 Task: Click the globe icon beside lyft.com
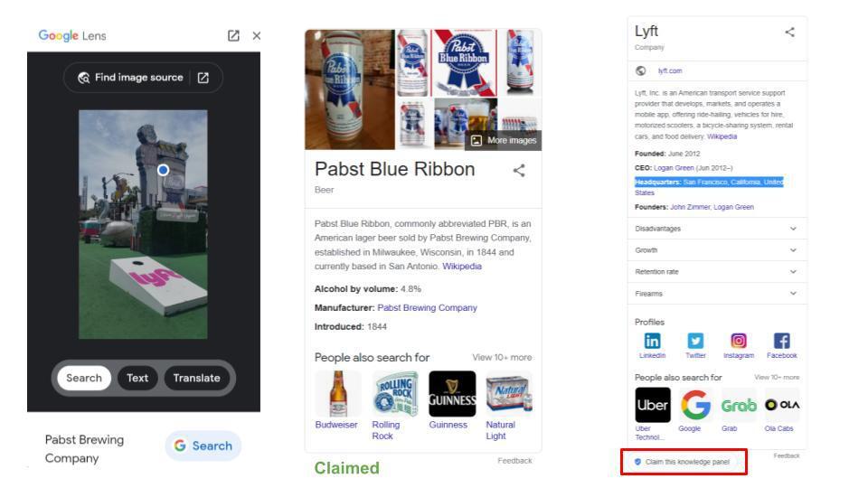(641, 70)
